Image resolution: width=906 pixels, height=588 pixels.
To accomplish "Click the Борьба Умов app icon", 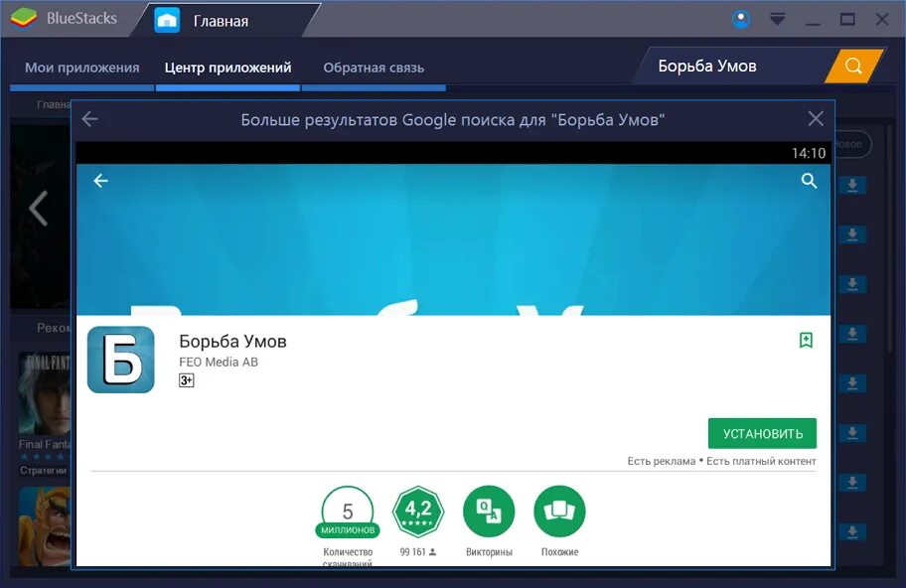I will tap(121, 360).
